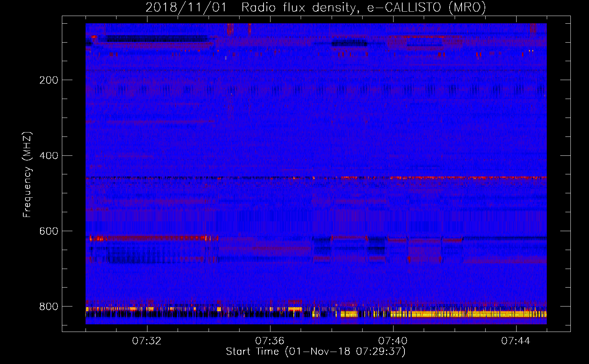The height and width of the screenshot is (364, 589).
Task: Click the 07:40 time tick label
Action: tap(393, 341)
